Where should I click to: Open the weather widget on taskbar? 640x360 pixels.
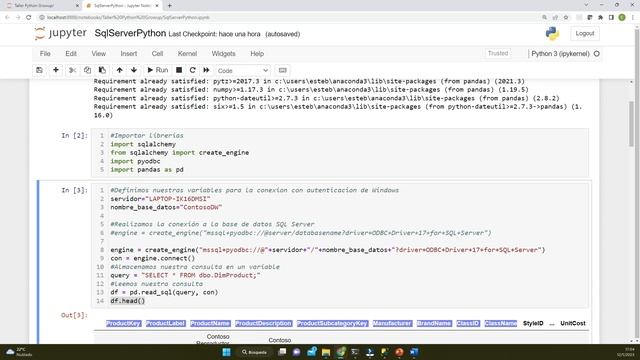point(18,352)
